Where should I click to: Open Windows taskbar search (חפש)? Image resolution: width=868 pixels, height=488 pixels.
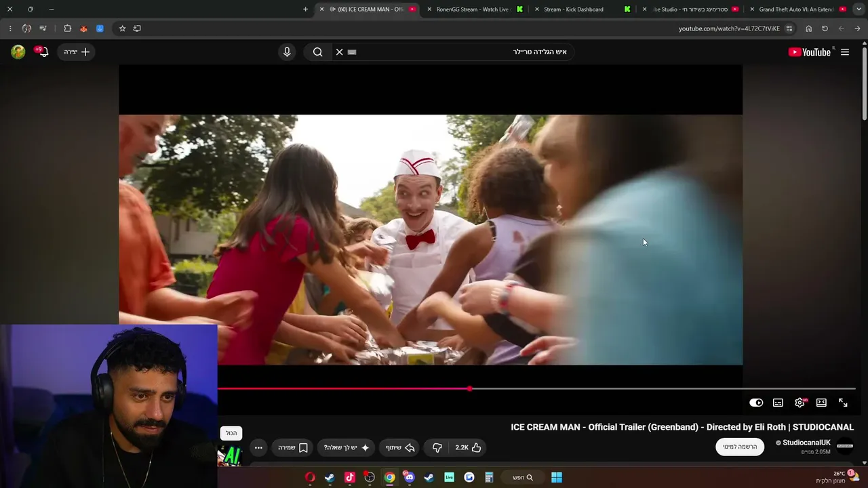522,477
